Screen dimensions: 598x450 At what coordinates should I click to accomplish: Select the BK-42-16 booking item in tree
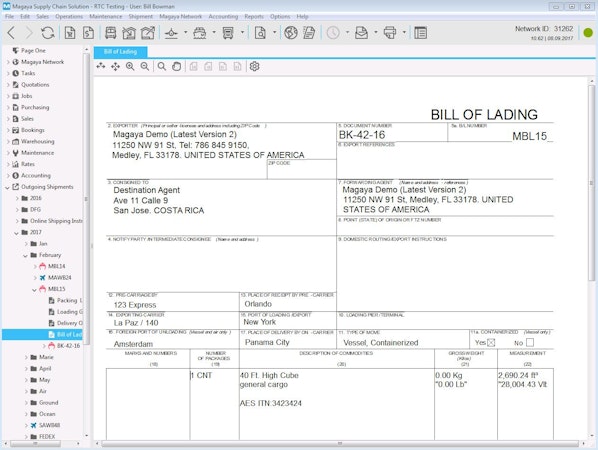pos(68,346)
